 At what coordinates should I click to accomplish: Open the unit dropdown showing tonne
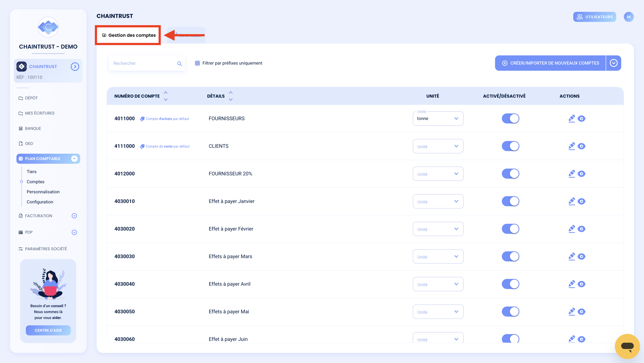[x=438, y=118]
